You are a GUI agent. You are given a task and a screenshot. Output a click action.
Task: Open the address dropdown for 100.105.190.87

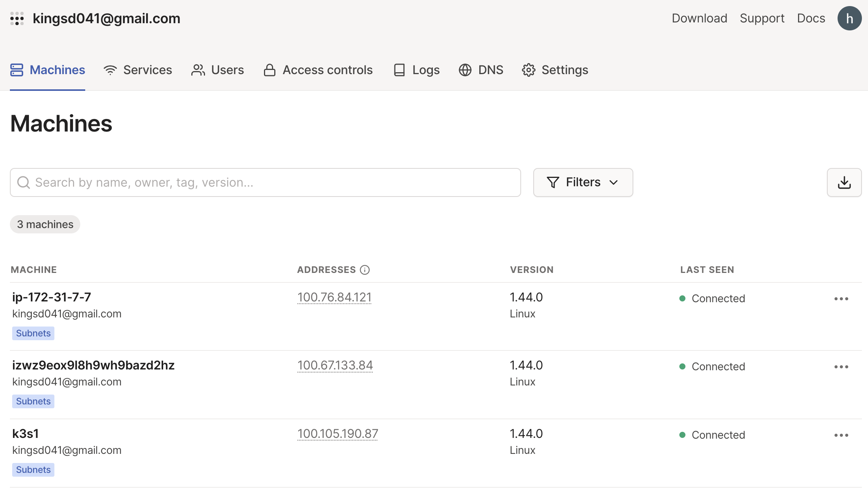tap(337, 434)
